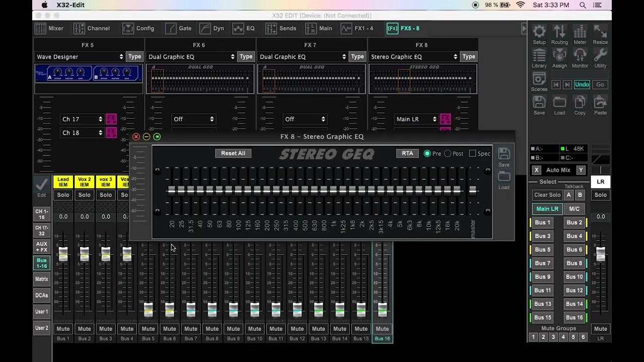644x362 pixels.
Task: Select the Bus 9 button
Action: [542, 277]
